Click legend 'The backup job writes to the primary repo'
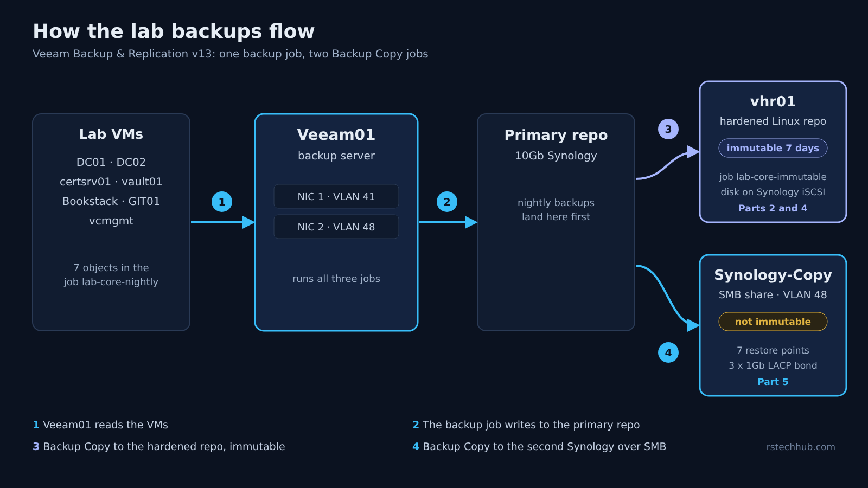 coord(526,425)
